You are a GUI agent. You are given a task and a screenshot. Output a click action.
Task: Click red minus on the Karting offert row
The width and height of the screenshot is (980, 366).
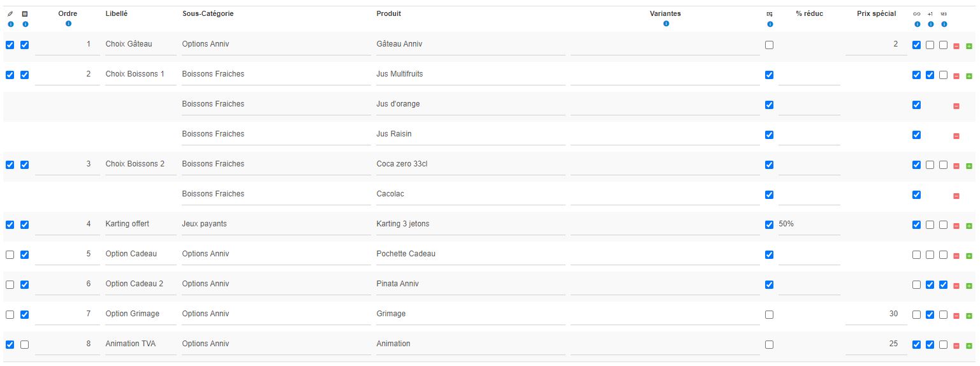(x=956, y=226)
